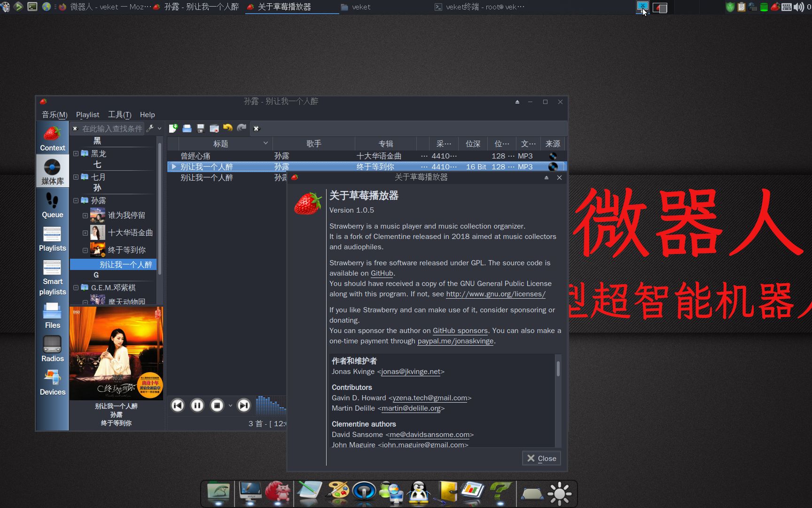Open the Context sidebar tab
812x508 pixels.
(x=52, y=138)
